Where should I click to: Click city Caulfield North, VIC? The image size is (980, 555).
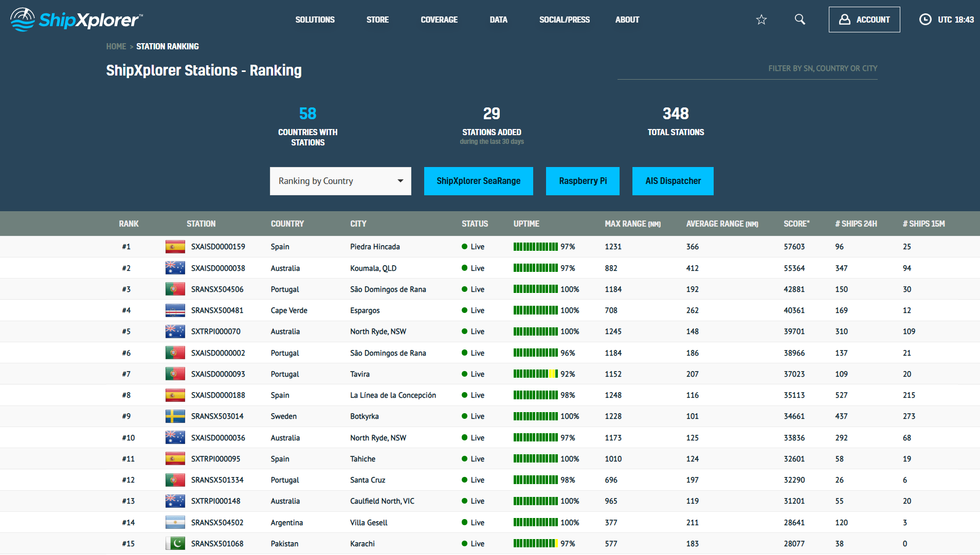pos(382,501)
